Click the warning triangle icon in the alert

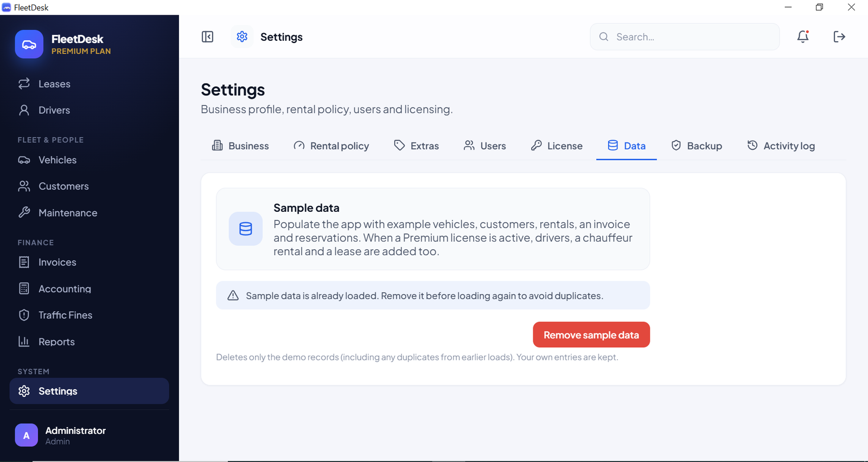point(233,295)
